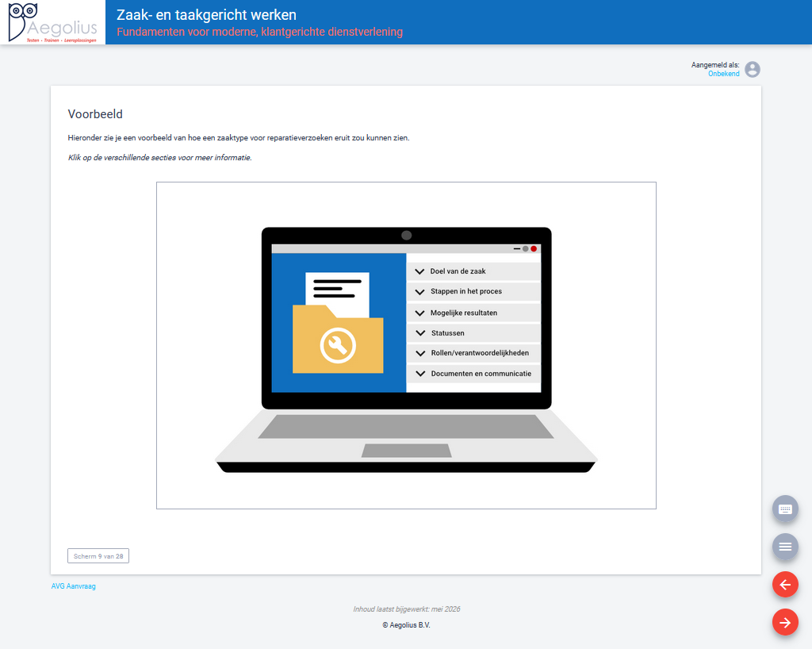
Task: Click the '© Aegolius B.V.' footer text
Action: pos(407,625)
